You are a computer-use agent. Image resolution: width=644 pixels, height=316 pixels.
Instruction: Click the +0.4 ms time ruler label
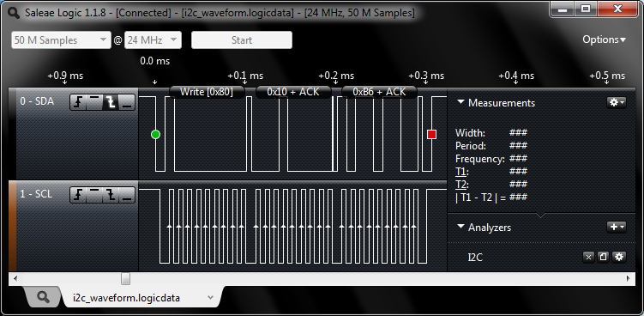[x=516, y=76]
